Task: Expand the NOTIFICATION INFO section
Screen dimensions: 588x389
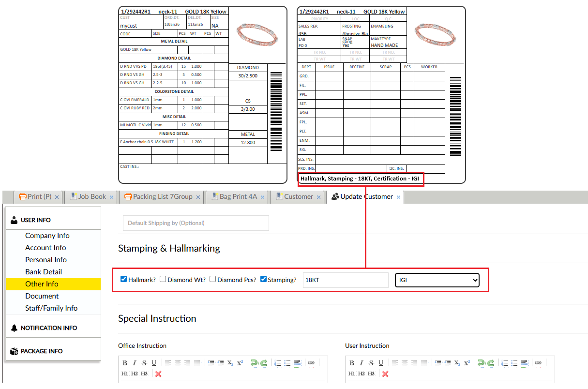Action: (x=48, y=328)
